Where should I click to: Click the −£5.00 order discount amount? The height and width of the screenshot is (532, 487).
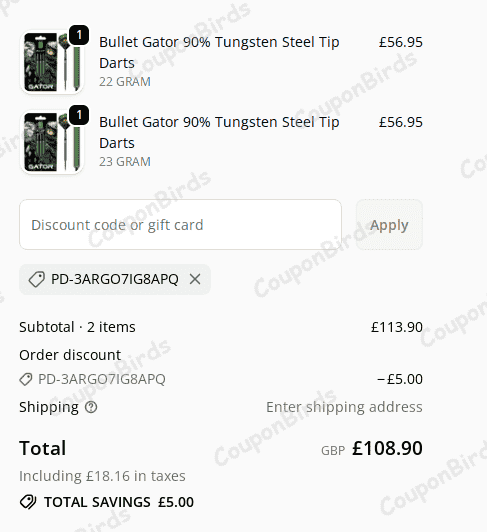point(400,379)
